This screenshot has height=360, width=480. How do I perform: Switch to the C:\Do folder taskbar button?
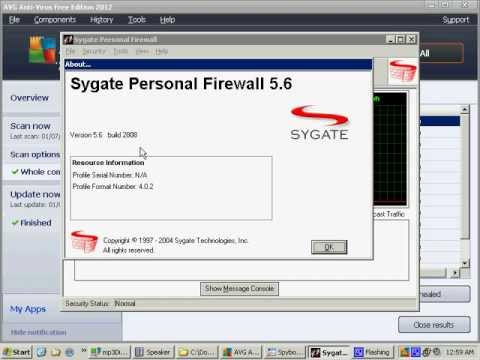[x=197, y=352]
